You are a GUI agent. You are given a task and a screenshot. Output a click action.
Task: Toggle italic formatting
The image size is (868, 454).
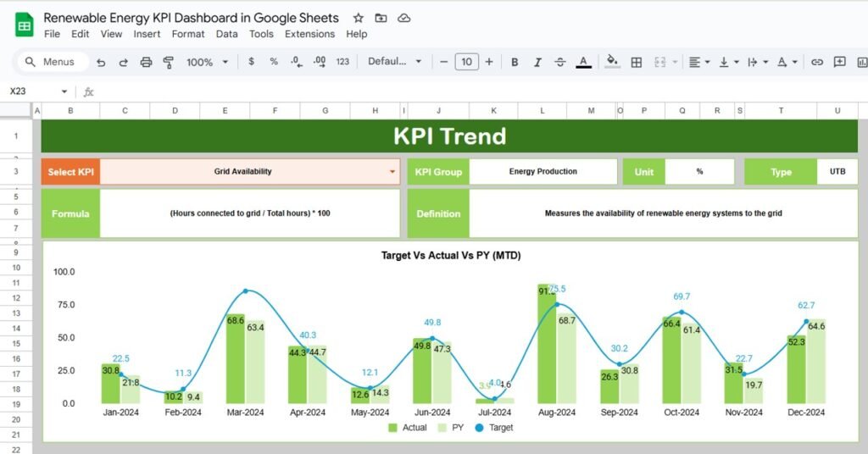tap(537, 62)
